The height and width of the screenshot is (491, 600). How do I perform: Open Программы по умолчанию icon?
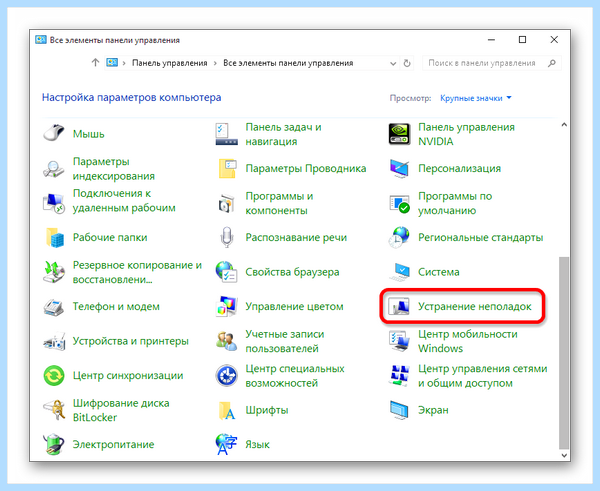click(x=399, y=203)
